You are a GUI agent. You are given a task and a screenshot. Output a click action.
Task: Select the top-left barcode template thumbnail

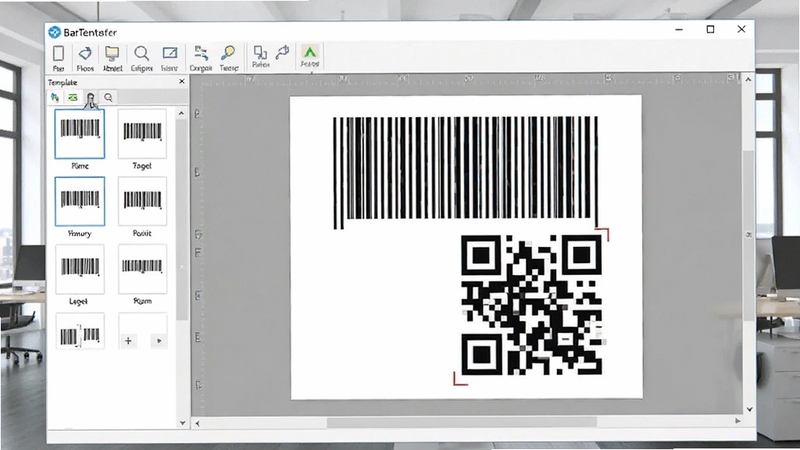pos(80,134)
